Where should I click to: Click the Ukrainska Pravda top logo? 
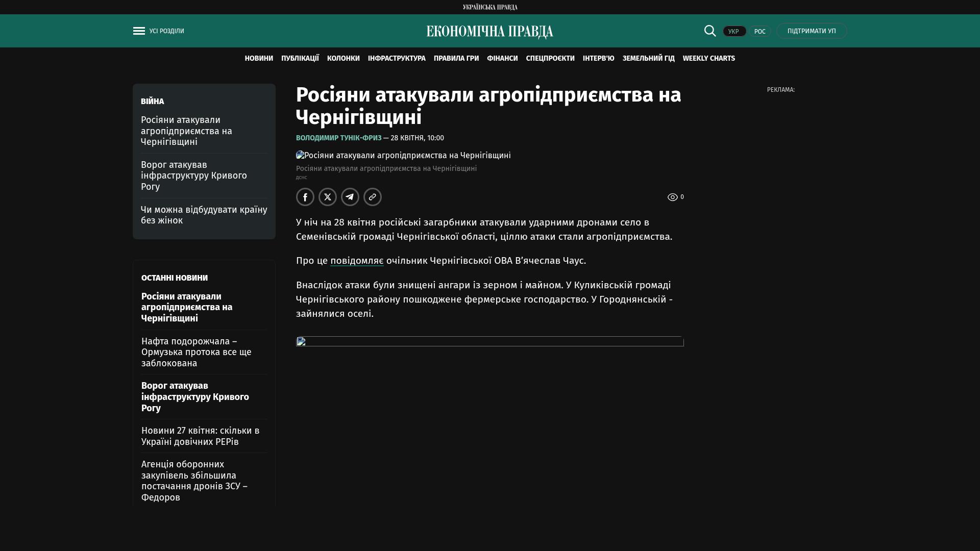[489, 7]
